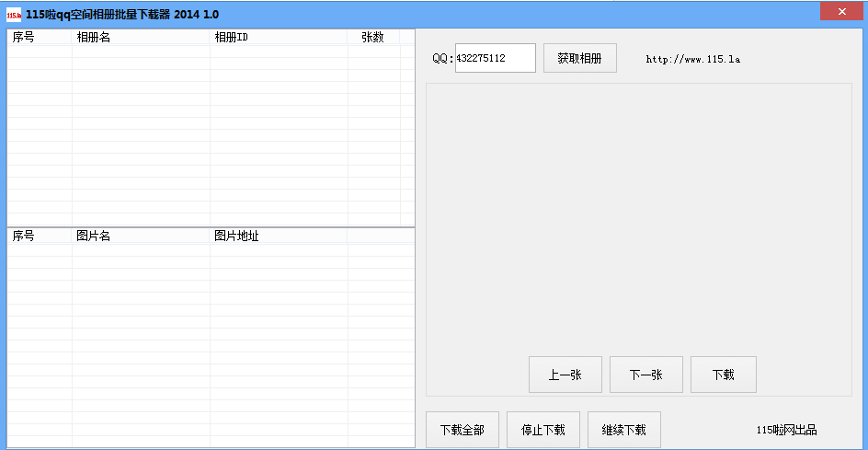Open the http://www.115.la link
Image resolution: width=868 pixels, height=450 pixels.
pos(693,59)
